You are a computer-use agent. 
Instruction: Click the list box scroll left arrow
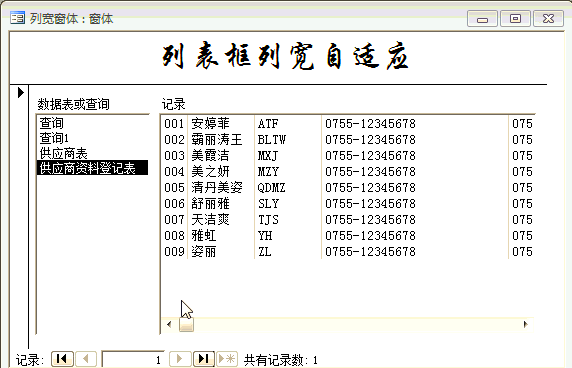tap(169, 324)
